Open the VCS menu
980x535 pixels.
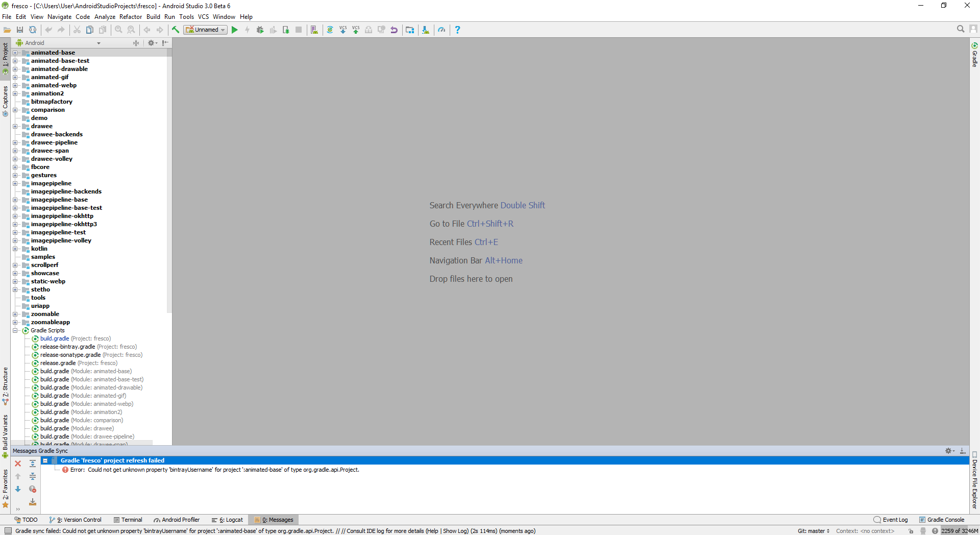coord(203,17)
